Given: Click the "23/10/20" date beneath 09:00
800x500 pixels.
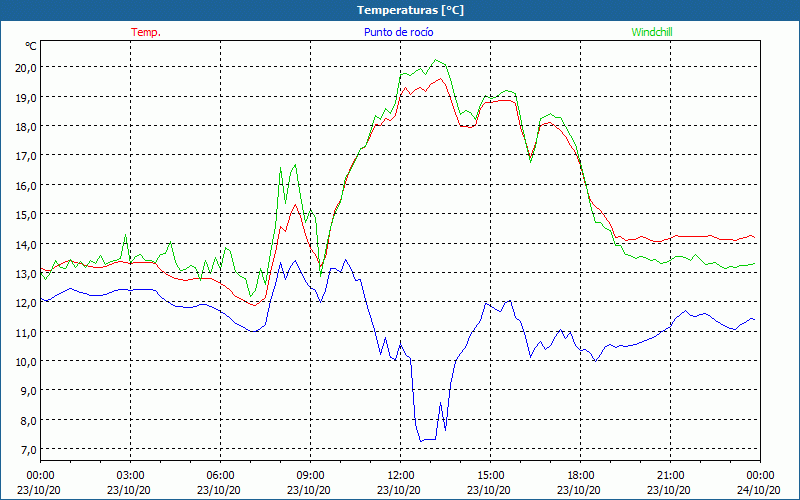Looking at the screenshot, I should [309, 490].
